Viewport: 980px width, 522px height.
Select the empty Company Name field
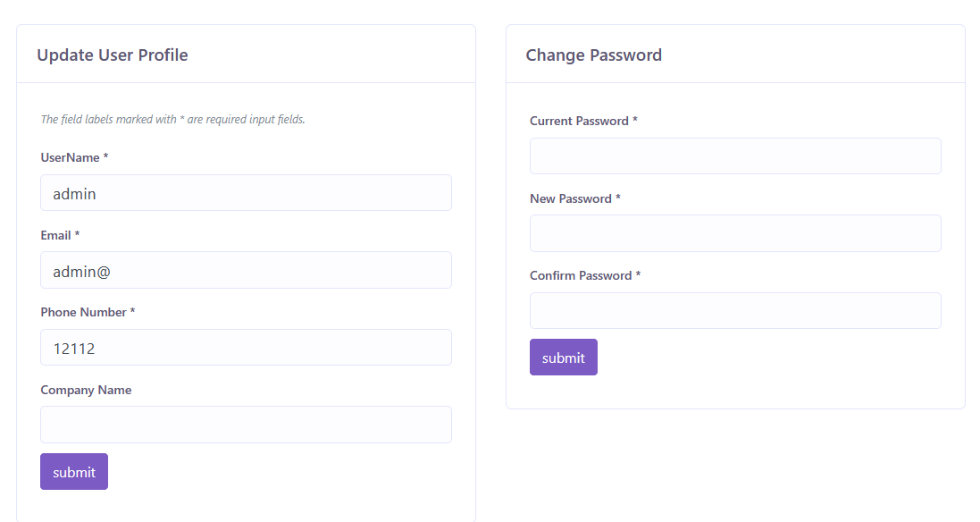246,425
